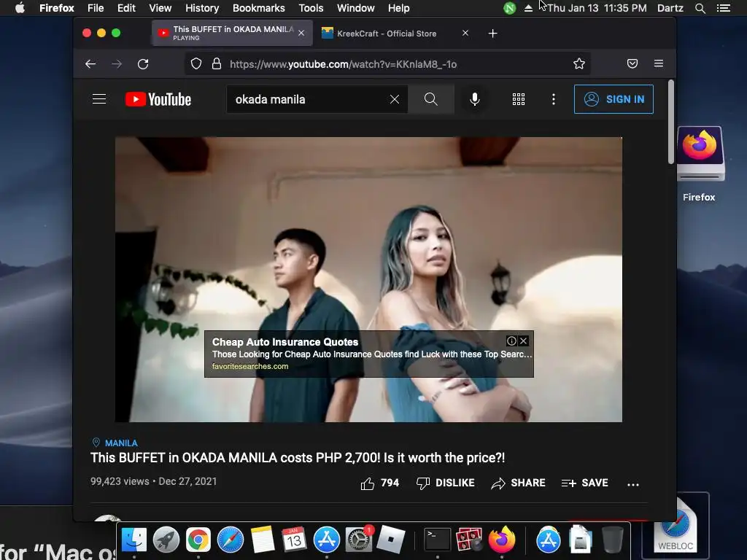Image resolution: width=747 pixels, height=560 pixels.
Task: Select the WEBLOC file on the desktop
Action: pos(675,526)
